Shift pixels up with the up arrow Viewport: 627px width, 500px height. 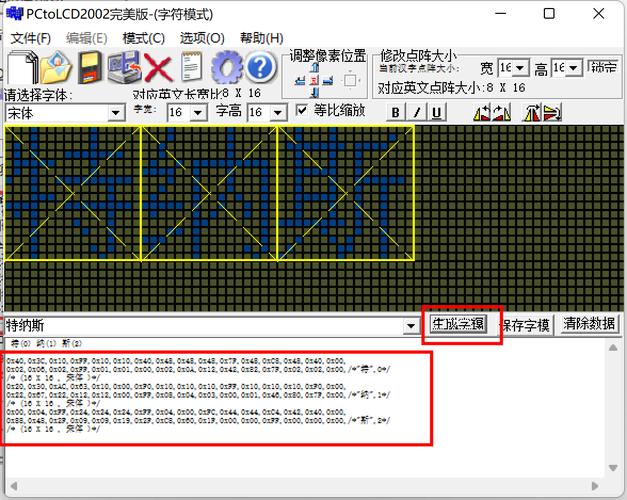point(315,68)
